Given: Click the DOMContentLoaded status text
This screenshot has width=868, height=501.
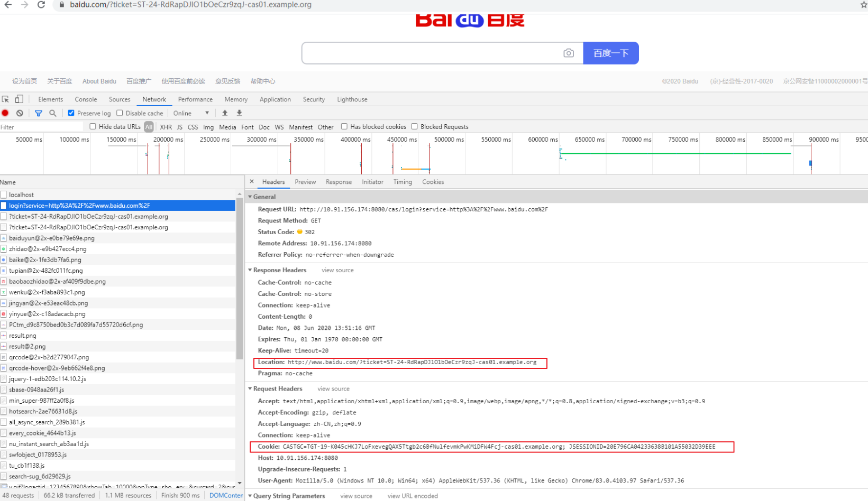Looking at the screenshot, I should (226, 496).
